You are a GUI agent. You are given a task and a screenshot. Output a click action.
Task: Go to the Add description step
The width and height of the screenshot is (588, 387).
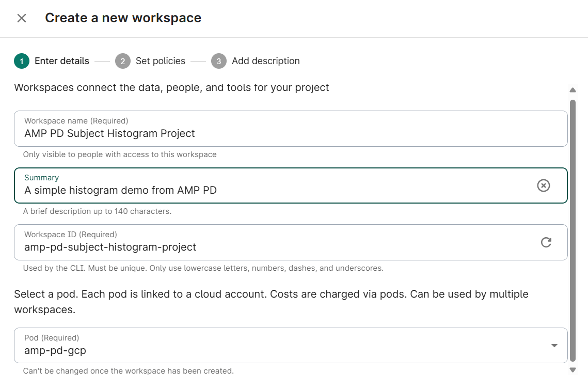click(x=265, y=61)
